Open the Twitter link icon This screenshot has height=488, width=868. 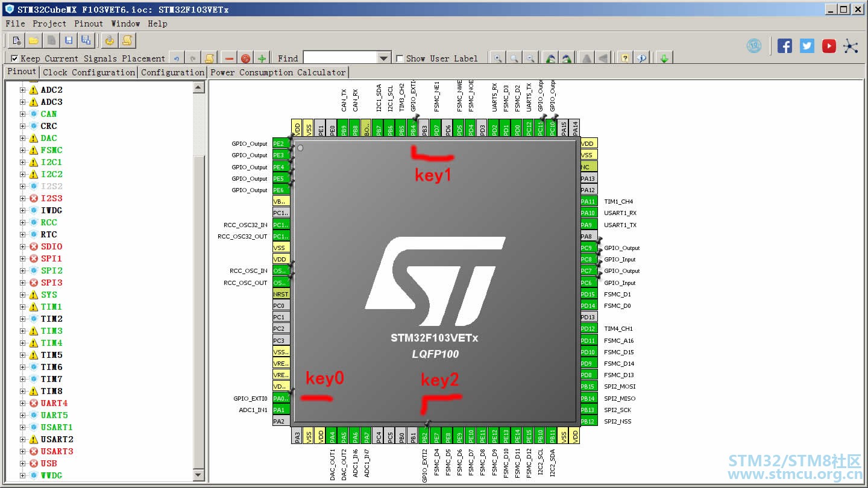(x=807, y=46)
